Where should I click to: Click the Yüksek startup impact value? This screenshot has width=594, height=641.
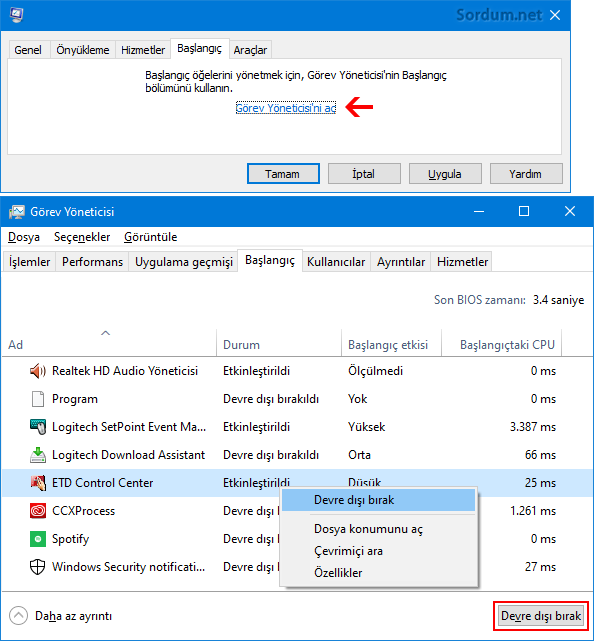(x=366, y=427)
